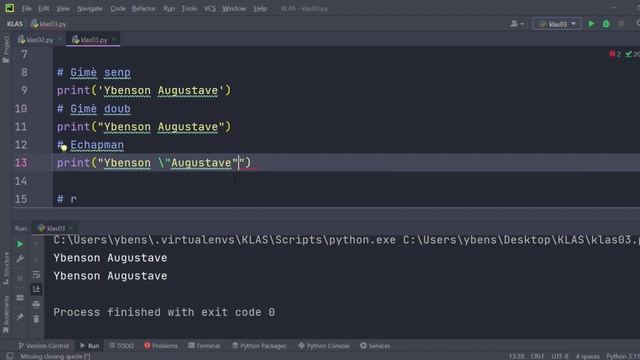This screenshot has height=360, width=640.
Task: Open the View menu
Action: 63,9
